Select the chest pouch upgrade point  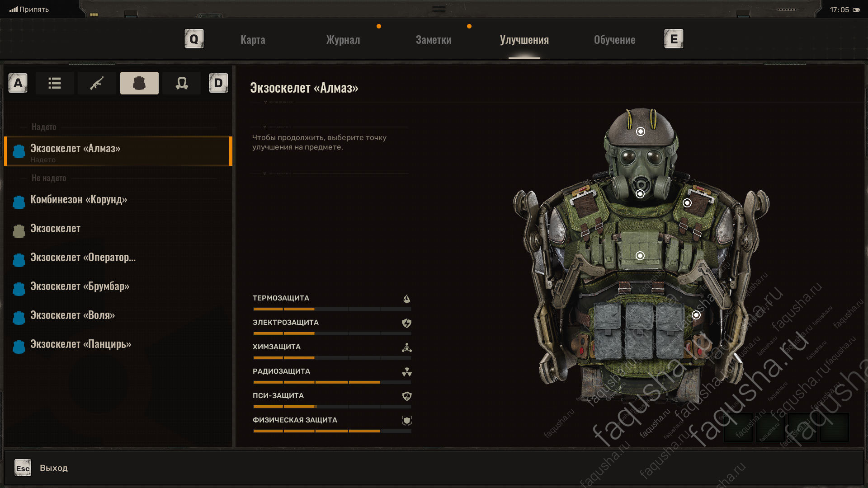point(640,256)
